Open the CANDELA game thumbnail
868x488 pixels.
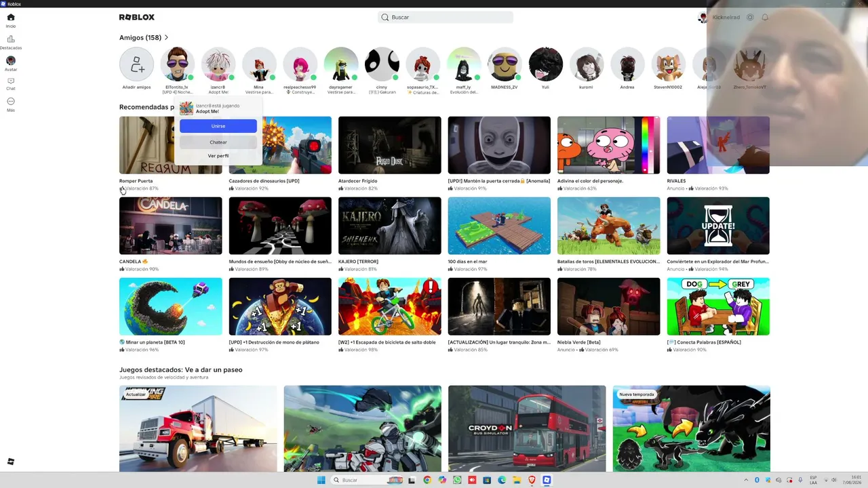tap(171, 226)
